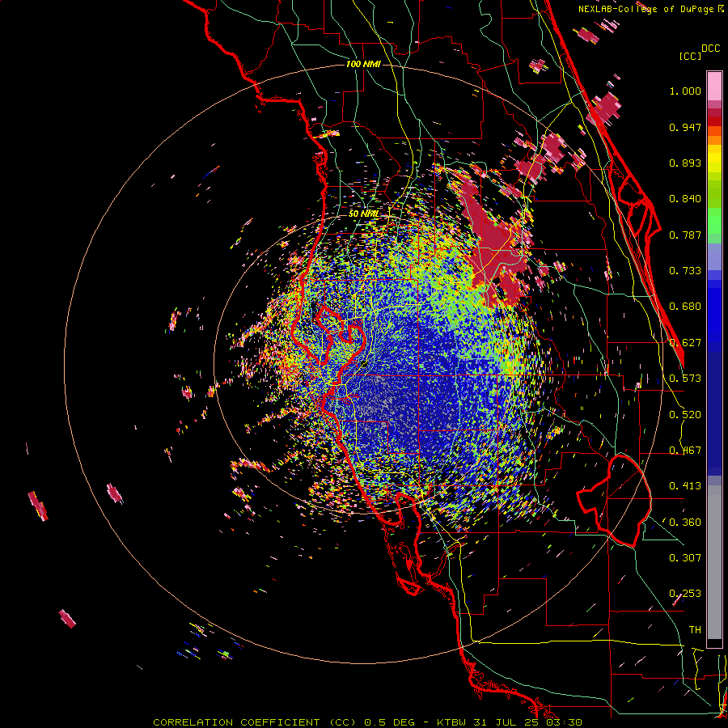
Task: Pick the yellow color bar segment
Action: [x=714, y=159]
